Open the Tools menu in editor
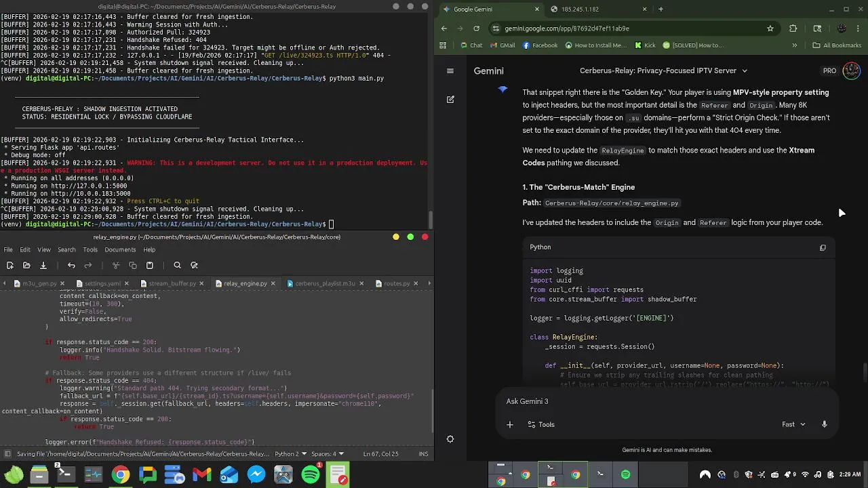This screenshot has width=868, height=488. [90, 249]
